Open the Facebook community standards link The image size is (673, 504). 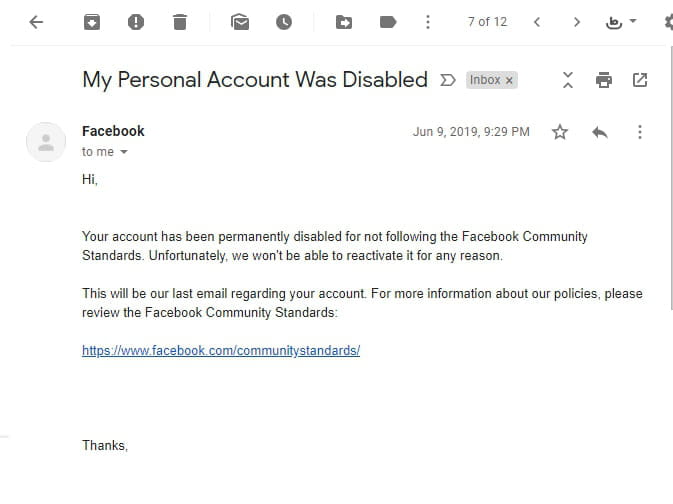pos(221,351)
